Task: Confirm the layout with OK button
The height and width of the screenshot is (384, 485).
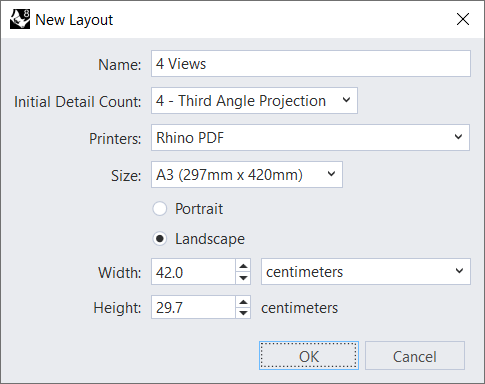Action: click(309, 356)
